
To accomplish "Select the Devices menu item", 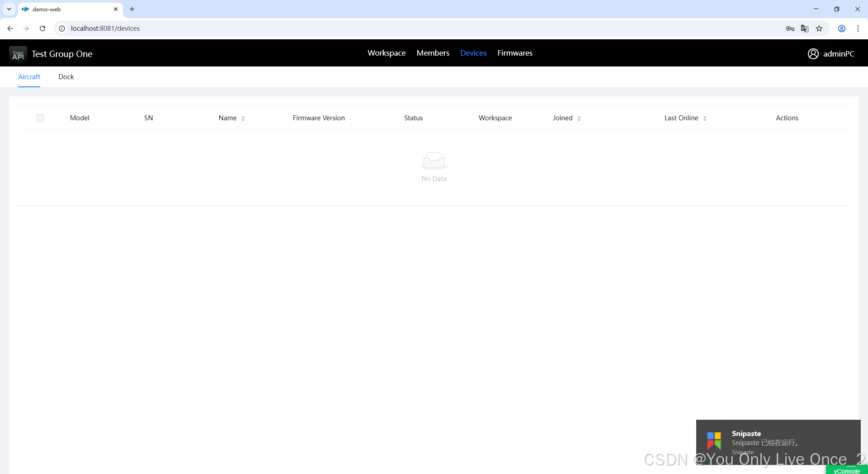I will tap(473, 53).
